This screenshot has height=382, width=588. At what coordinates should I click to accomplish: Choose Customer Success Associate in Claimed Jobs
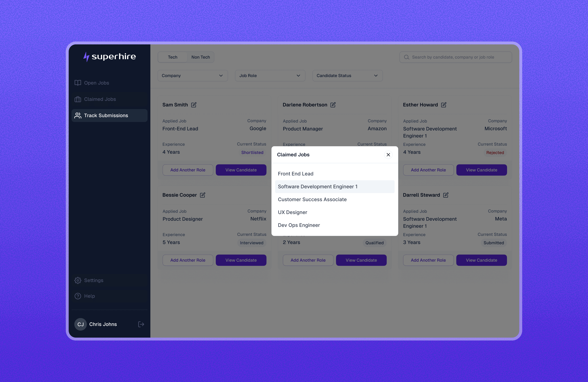[x=312, y=200]
